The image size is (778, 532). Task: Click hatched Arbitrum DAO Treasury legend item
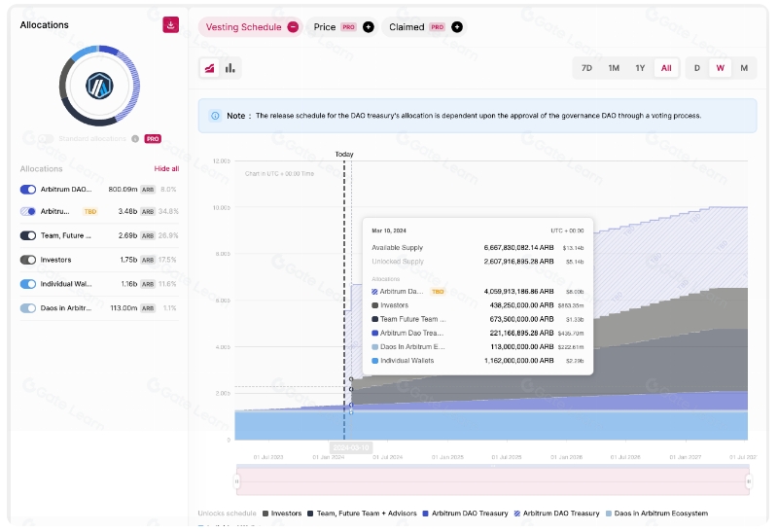[x=556, y=514]
